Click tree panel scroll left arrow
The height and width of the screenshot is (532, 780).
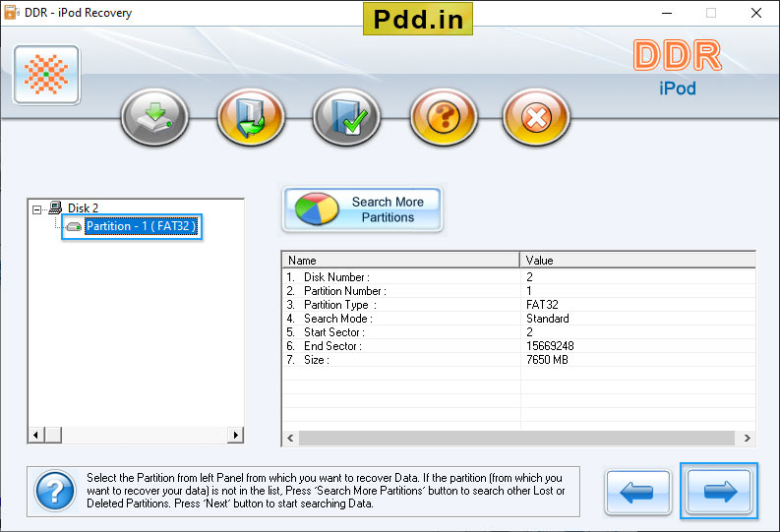tap(35, 435)
